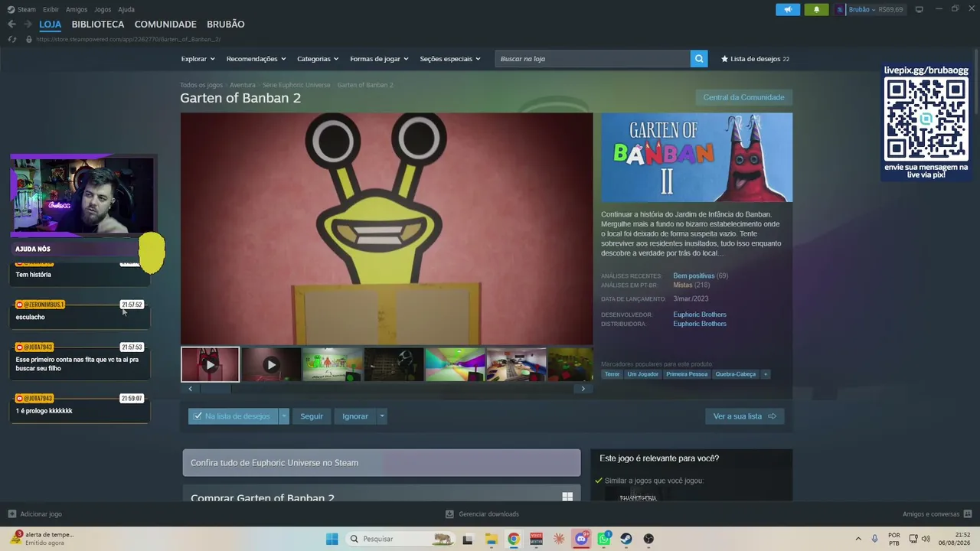Open the Steam announcements megaphone button
The image size is (980, 551).
[x=788, y=9]
